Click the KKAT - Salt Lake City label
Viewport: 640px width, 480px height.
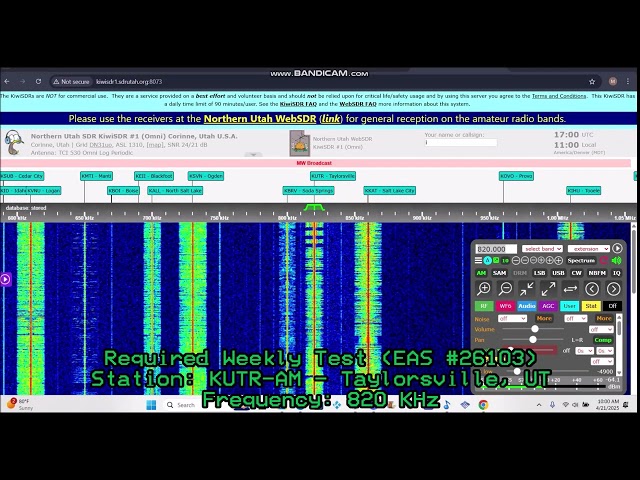pos(389,191)
